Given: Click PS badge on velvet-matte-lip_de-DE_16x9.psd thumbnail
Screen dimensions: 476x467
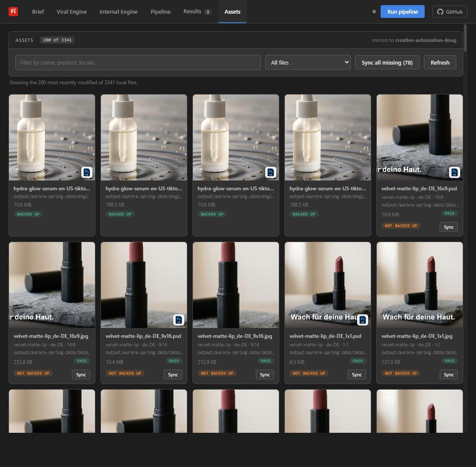Looking at the screenshot, I should point(455,172).
